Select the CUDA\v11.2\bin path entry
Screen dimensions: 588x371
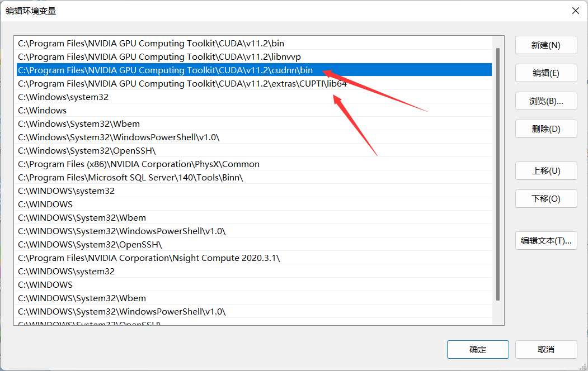(254, 44)
